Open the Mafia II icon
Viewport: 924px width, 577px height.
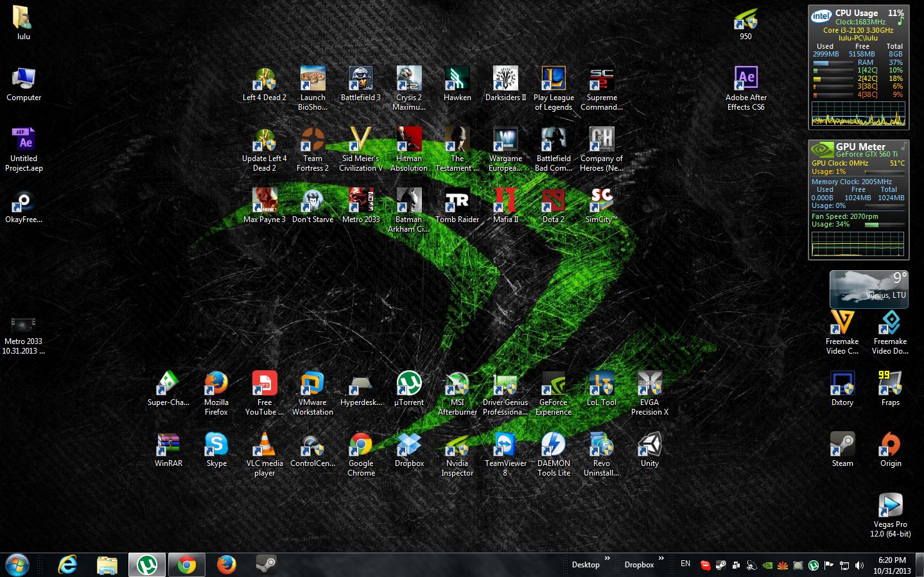tap(505, 206)
